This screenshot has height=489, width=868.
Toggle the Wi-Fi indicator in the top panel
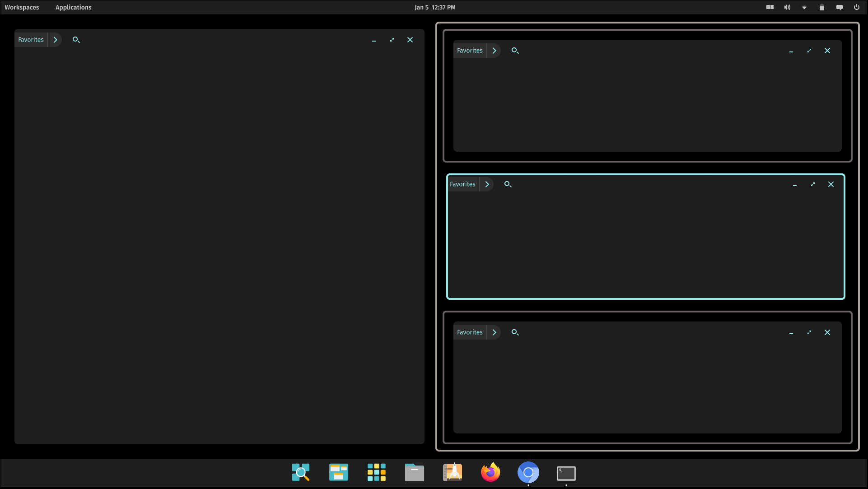[804, 7]
